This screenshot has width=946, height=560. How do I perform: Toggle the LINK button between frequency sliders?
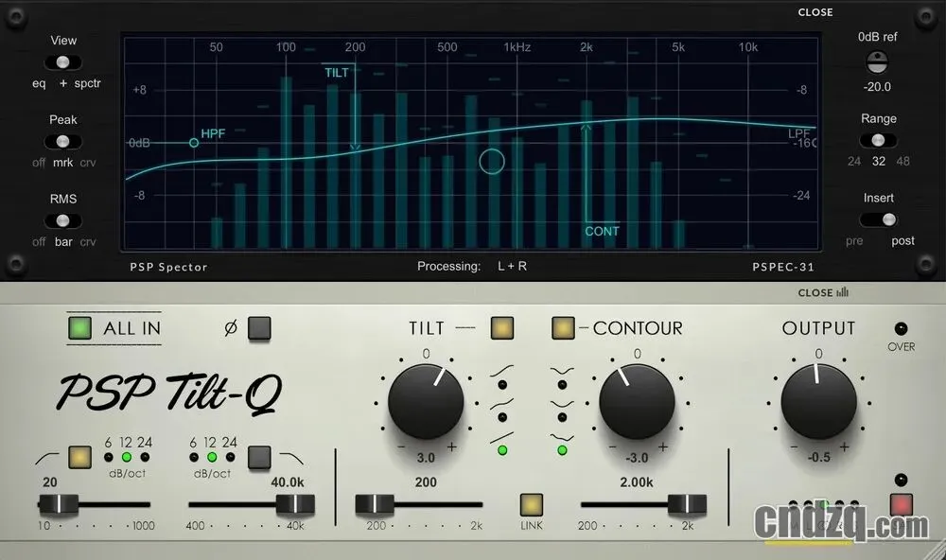532,505
